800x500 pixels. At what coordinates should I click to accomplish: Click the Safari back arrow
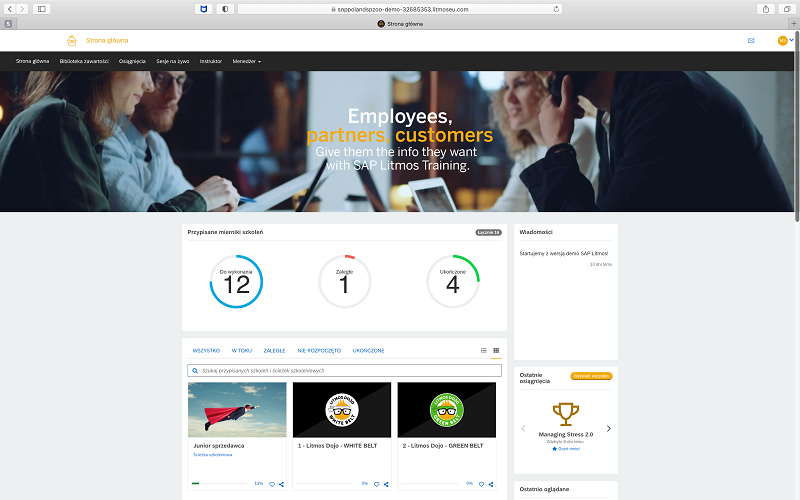click(10, 9)
